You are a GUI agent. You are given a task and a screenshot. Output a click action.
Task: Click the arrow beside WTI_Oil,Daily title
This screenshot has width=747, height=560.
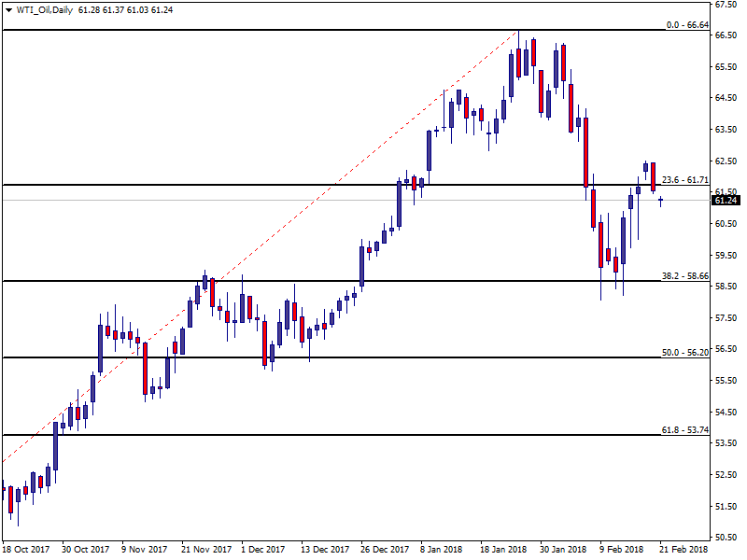(7, 9)
